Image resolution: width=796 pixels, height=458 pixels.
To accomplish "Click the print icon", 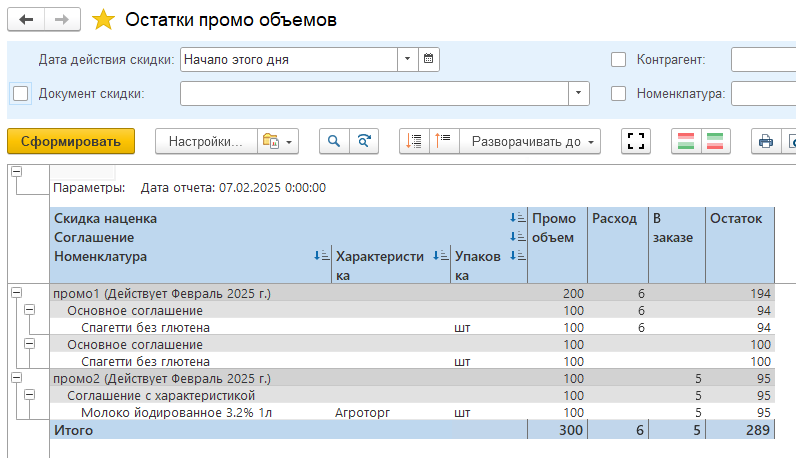I will point(766,142).
